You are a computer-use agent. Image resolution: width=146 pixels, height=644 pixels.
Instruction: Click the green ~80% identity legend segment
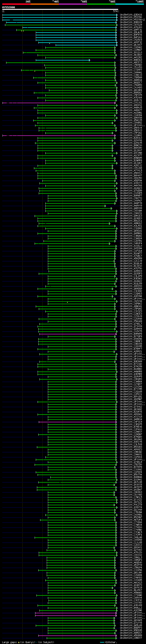click(x=101, y=4)
